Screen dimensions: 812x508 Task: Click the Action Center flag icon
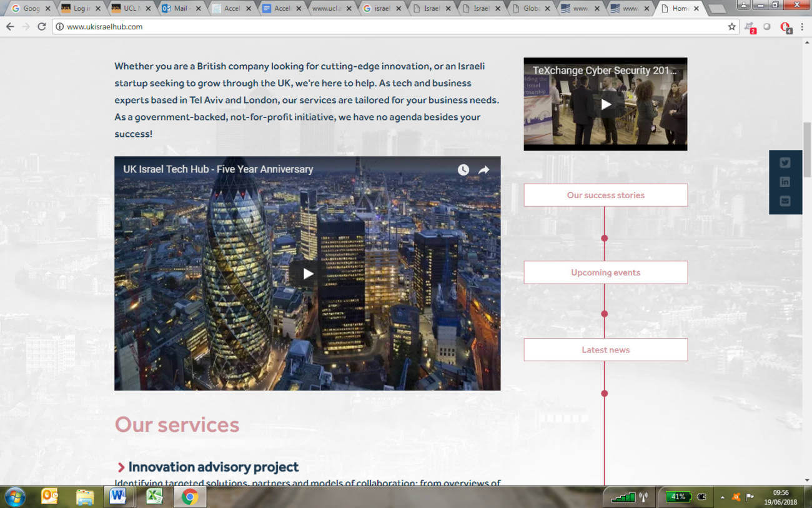click(x=750, y=497)
